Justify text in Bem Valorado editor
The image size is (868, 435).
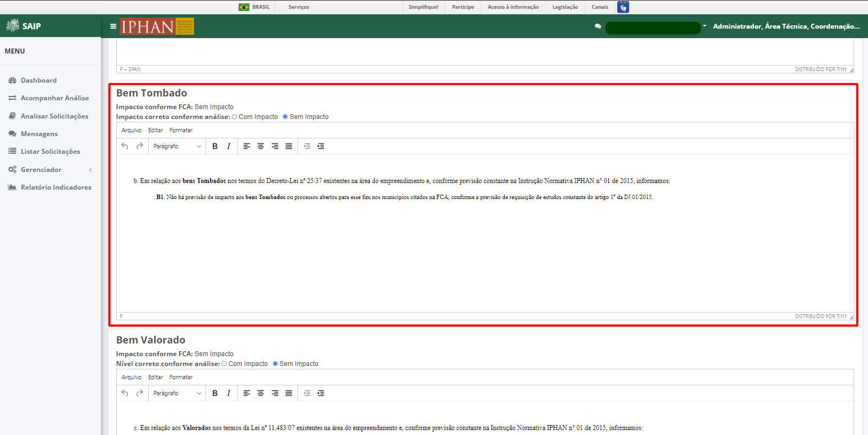click(x=289, y=393)
